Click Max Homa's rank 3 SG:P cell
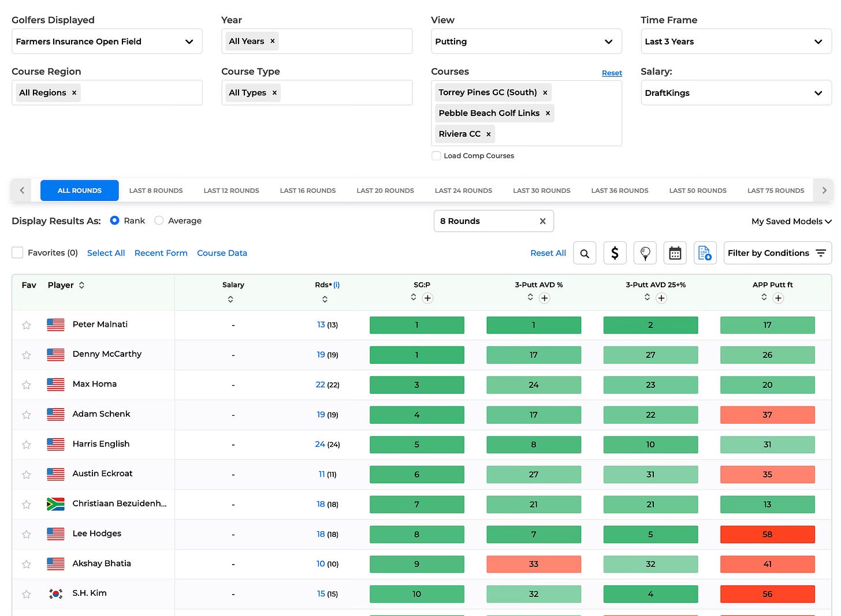The width and height of the screenshot is (841, 616). (x=416, y=385)
